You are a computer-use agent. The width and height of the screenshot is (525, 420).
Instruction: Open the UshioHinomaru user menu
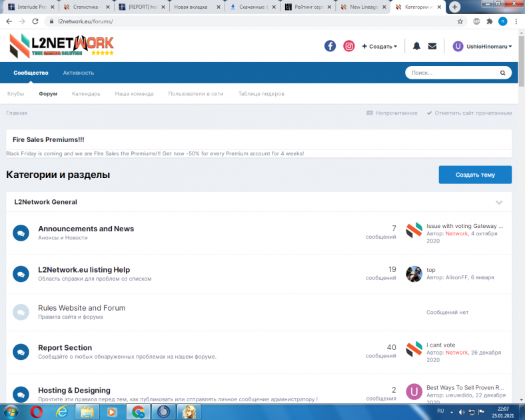tap(482, 46)
